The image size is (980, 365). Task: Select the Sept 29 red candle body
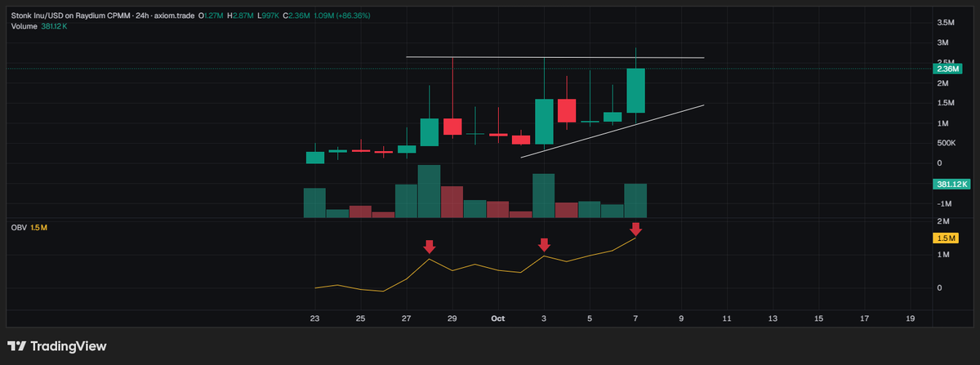(x=452, y=127)
